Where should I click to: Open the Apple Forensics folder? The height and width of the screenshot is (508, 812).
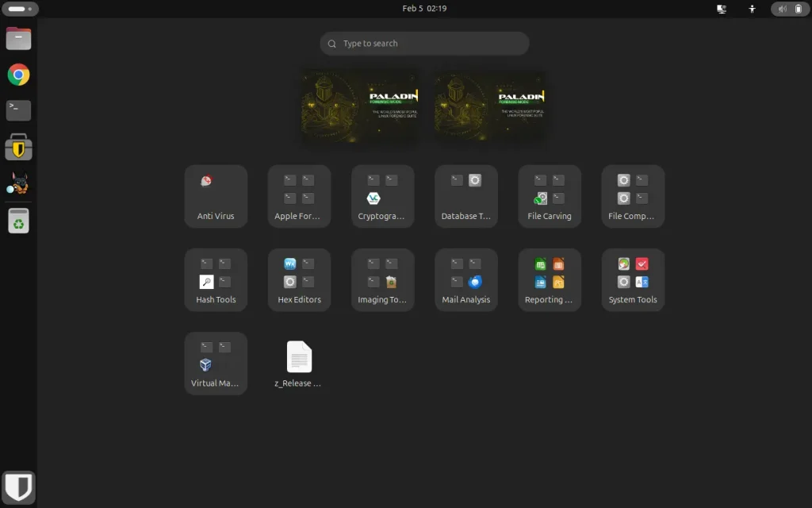point(299,196)
